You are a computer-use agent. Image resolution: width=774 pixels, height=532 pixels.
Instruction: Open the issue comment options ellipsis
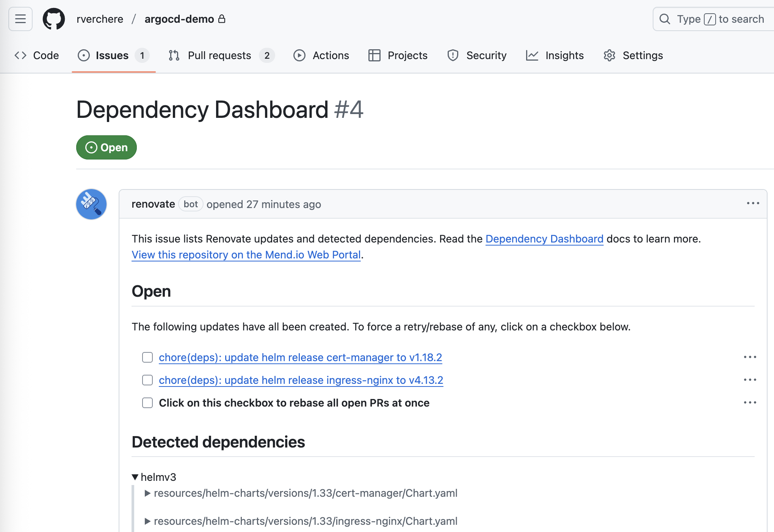753,203
